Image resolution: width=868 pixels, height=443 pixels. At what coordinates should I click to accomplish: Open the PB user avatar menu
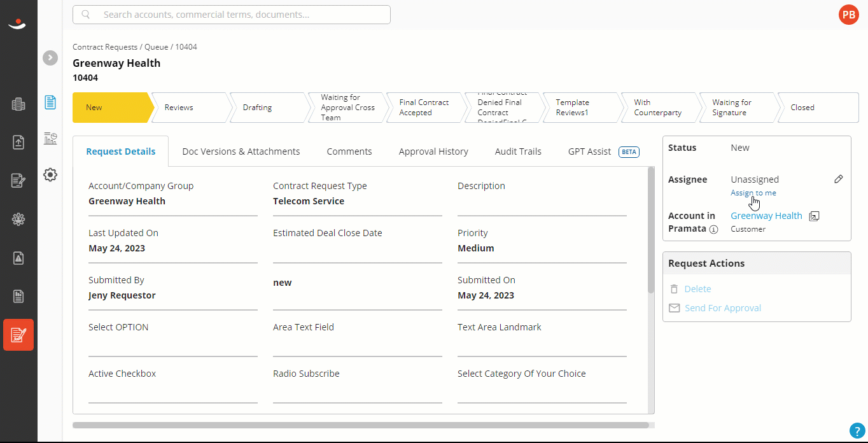click(x=848, y=15)
